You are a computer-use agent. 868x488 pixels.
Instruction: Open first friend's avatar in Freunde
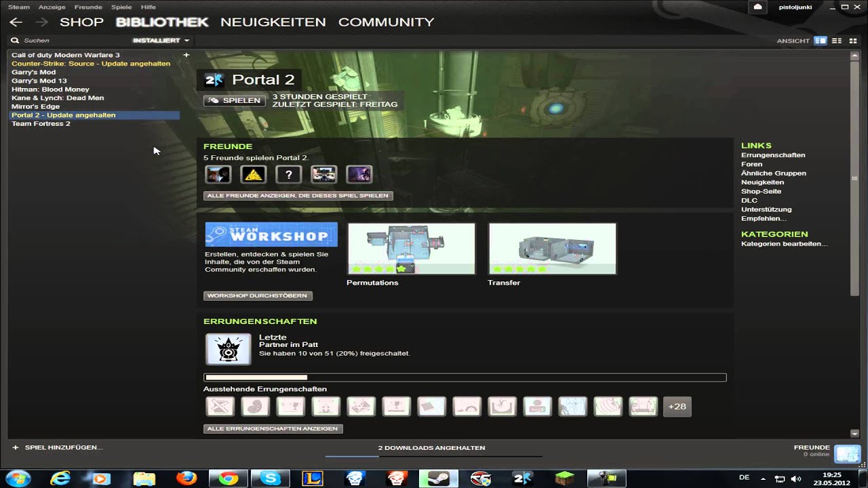click(x=218, y=175)
